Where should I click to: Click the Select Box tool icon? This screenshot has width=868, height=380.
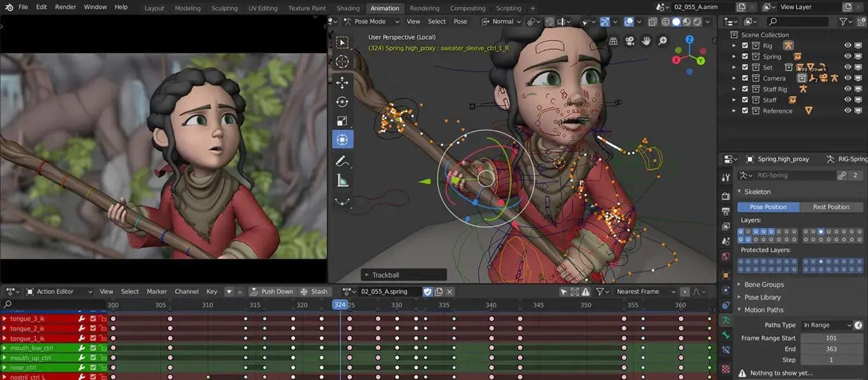[x=342, y=42]
